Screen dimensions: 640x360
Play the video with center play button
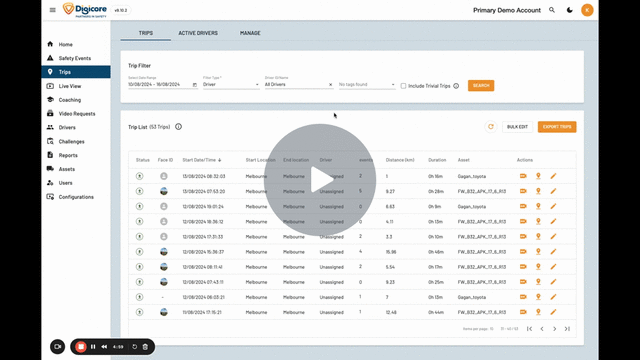[x=320, y=180]
